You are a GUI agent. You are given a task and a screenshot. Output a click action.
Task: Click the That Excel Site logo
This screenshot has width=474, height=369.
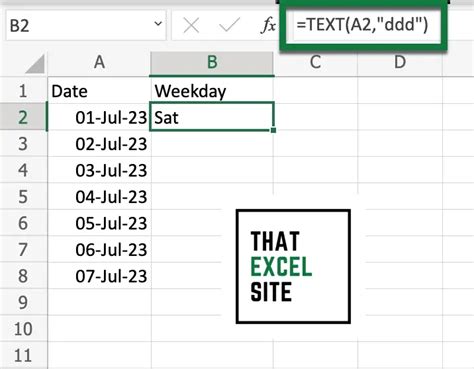(x=293, y=266)
